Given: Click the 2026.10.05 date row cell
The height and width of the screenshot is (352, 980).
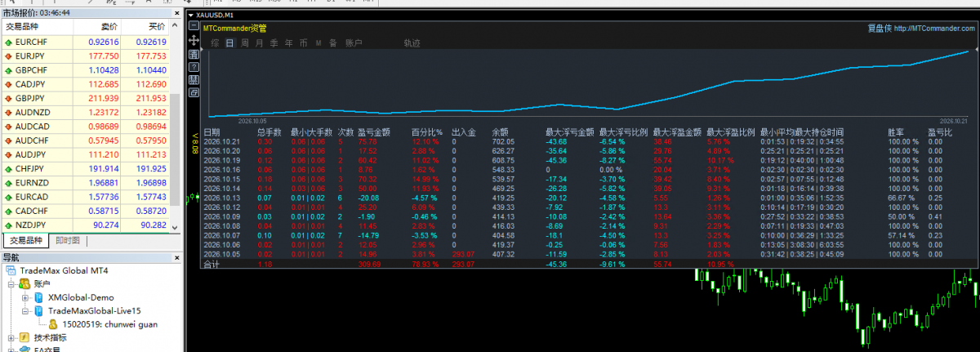Looking at the screenshot, I should 221,254.
